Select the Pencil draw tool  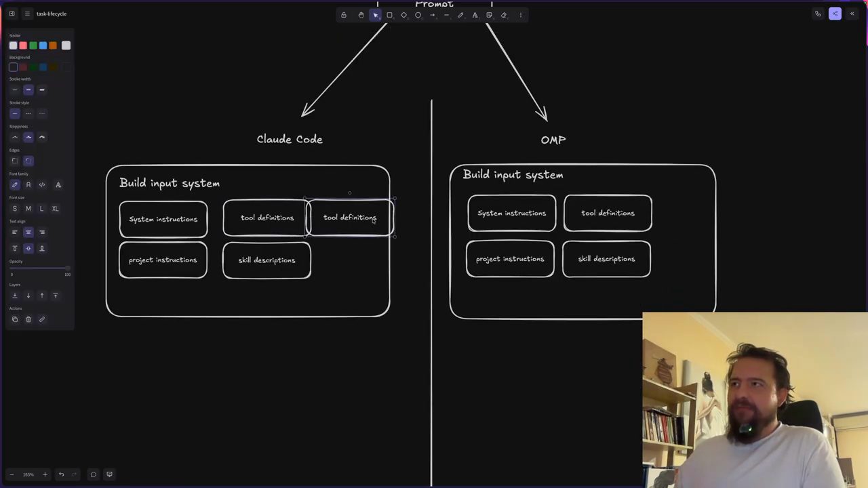tap(460, 15)
